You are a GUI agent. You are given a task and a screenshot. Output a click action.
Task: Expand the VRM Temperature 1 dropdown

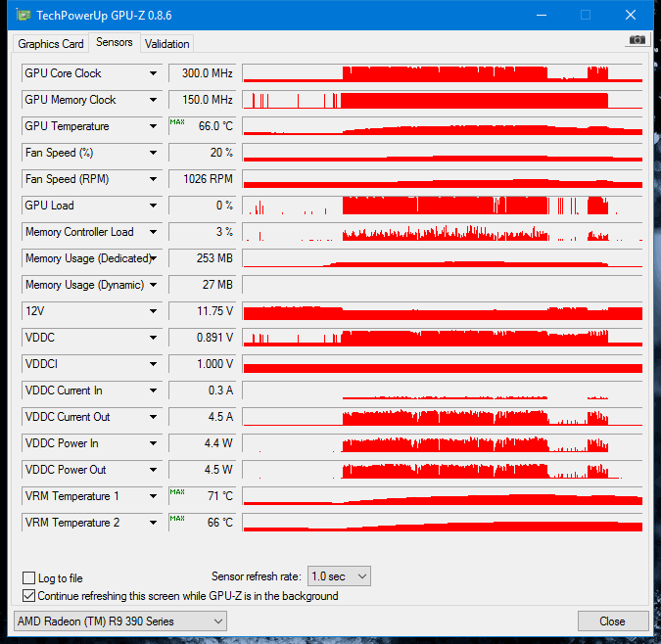[153, 496]
